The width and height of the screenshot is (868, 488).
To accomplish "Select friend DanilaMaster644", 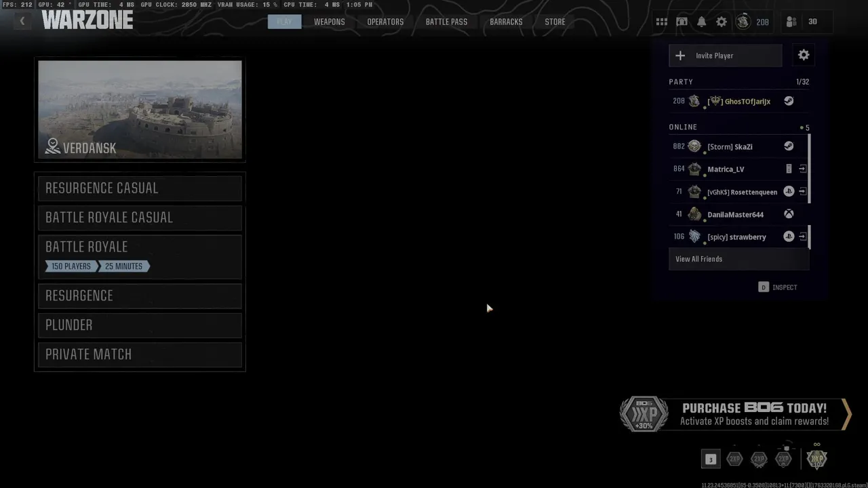I will click(738, 214).
